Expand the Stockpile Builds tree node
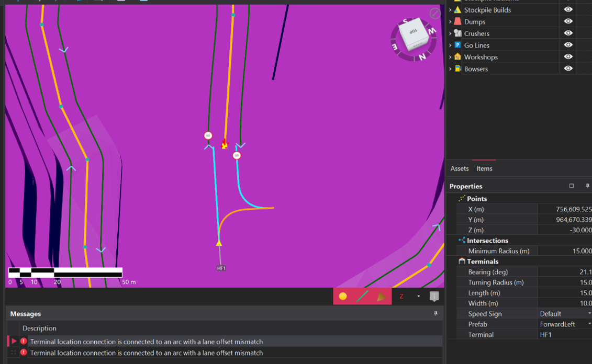 click(450, 10)
